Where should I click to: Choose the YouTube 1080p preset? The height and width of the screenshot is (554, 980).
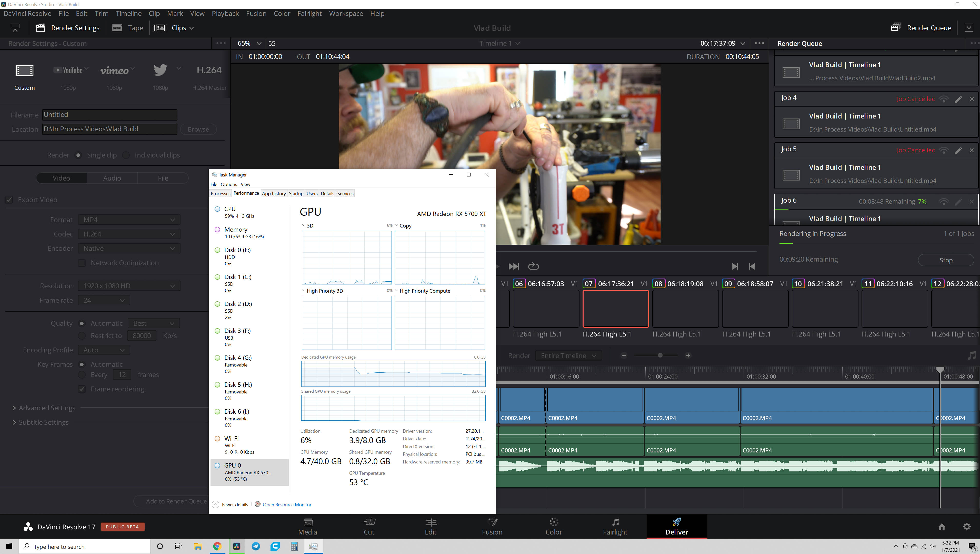68,77
